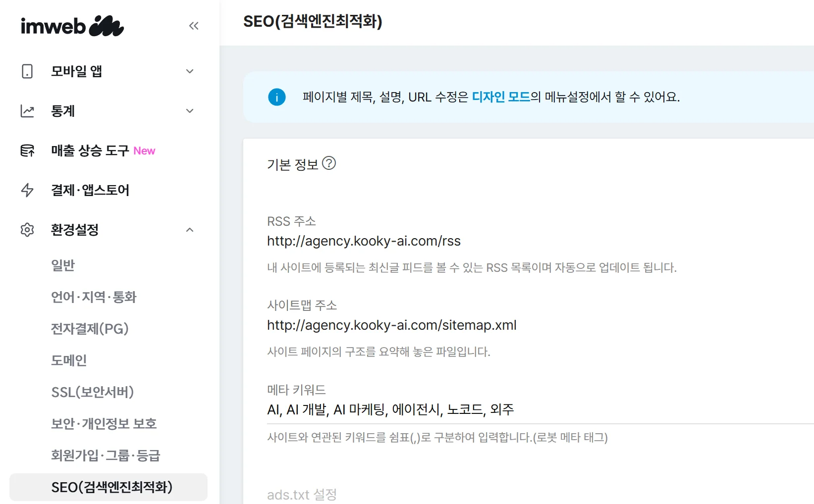Click the mobile app phone icon

click(x=27, y=71)
